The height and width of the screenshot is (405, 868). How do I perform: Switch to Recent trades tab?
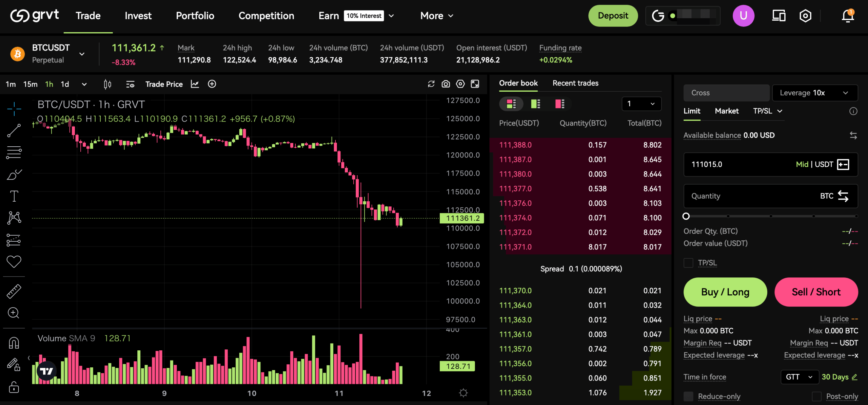point(575,83)
